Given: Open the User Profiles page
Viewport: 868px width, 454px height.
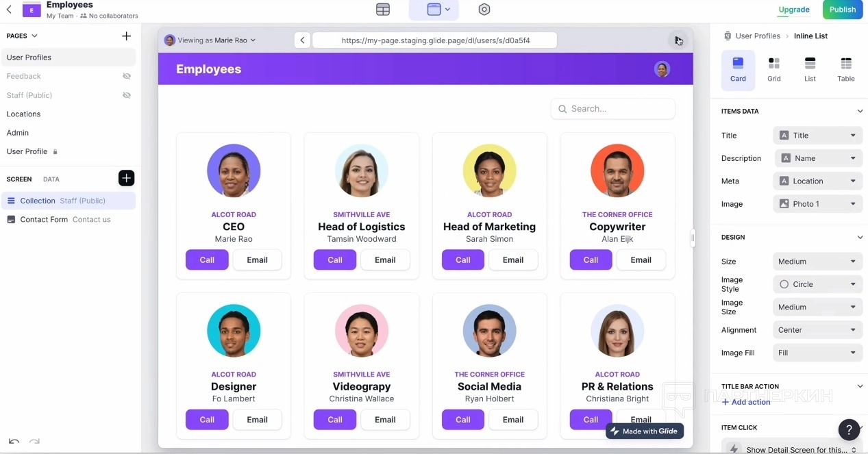Looking at the screenshot, I should click(69, 58).
